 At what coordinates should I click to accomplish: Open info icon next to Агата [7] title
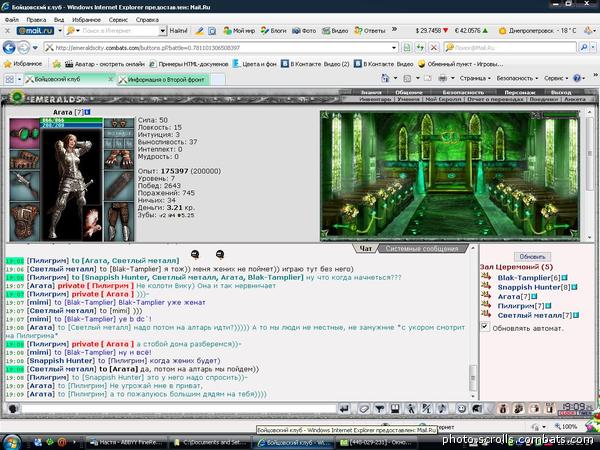[x=88, y=112]
